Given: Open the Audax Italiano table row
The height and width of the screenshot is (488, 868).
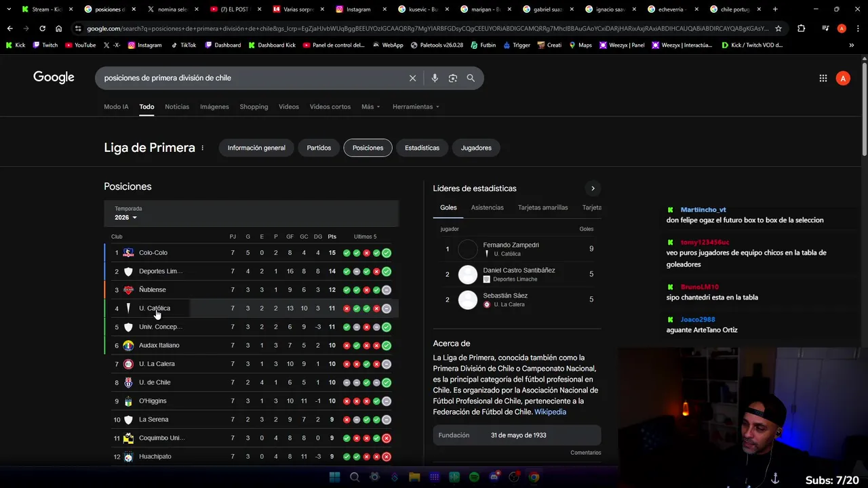Looking at the screenshot, I should (x=252, y=346).
